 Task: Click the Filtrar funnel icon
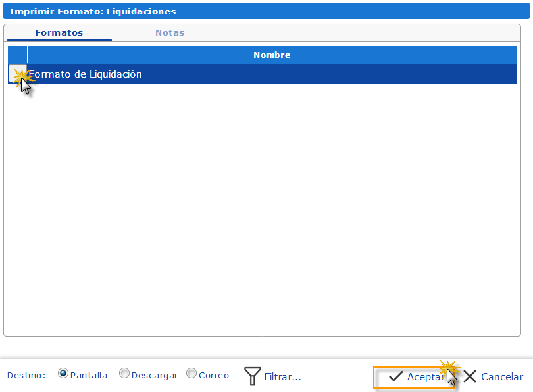click(x=253, y=376)
